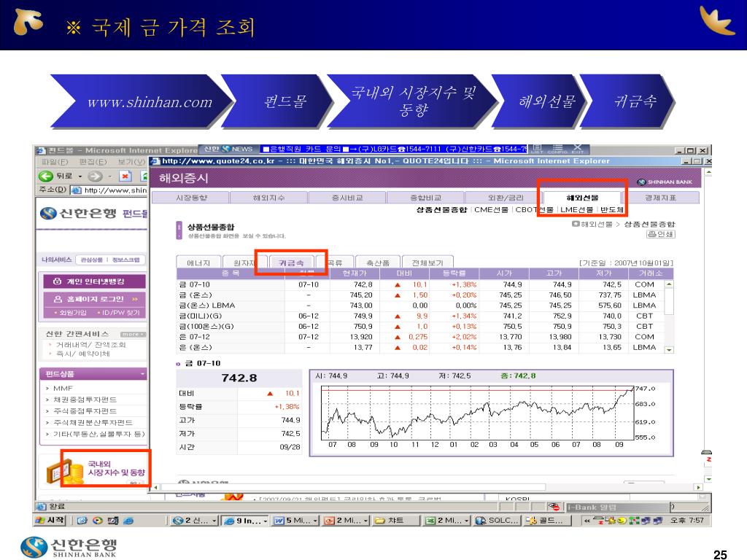Open the 에너지 category tab
Screen dimensions: 747x560
point(198,262)
